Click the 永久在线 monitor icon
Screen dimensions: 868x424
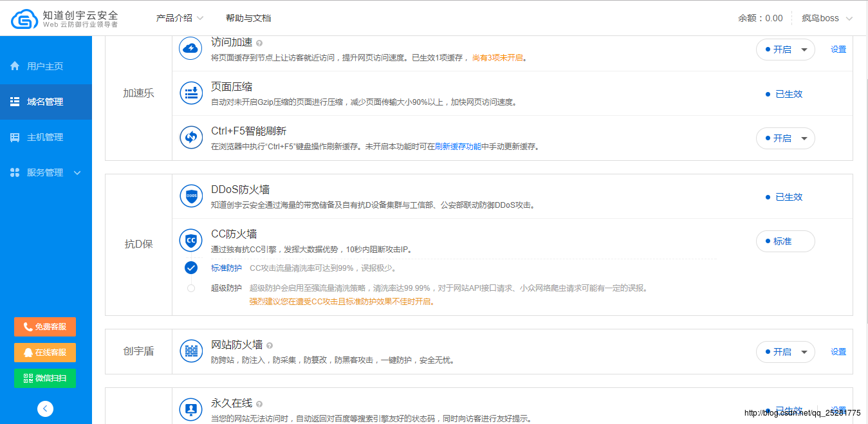click(191, 409)
